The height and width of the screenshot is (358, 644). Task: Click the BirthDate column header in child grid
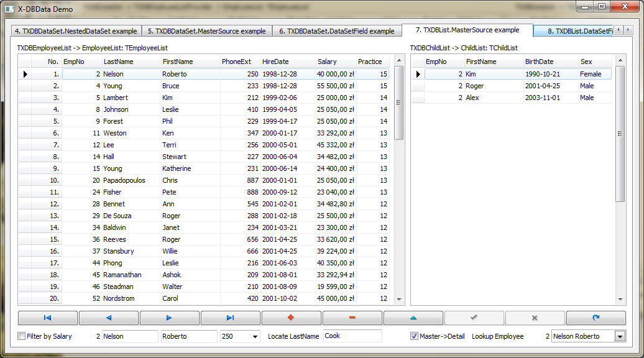pyautogui.click(x=550, y=62)
